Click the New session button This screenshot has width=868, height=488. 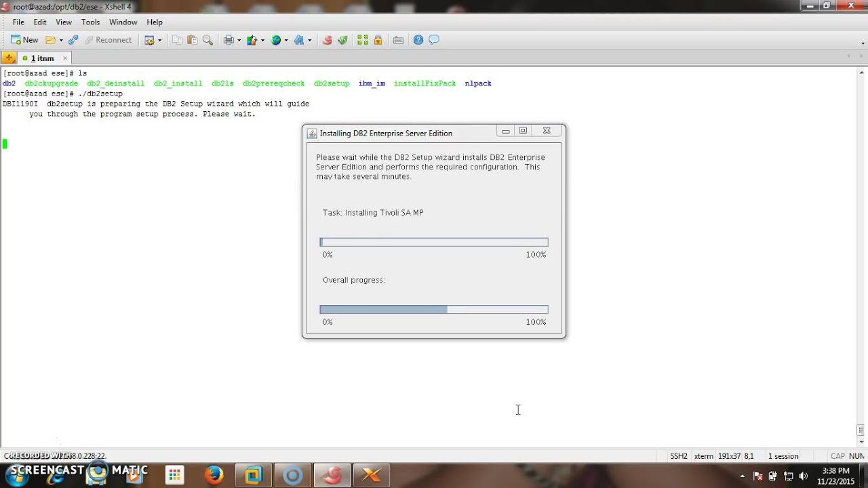(24, 40)
